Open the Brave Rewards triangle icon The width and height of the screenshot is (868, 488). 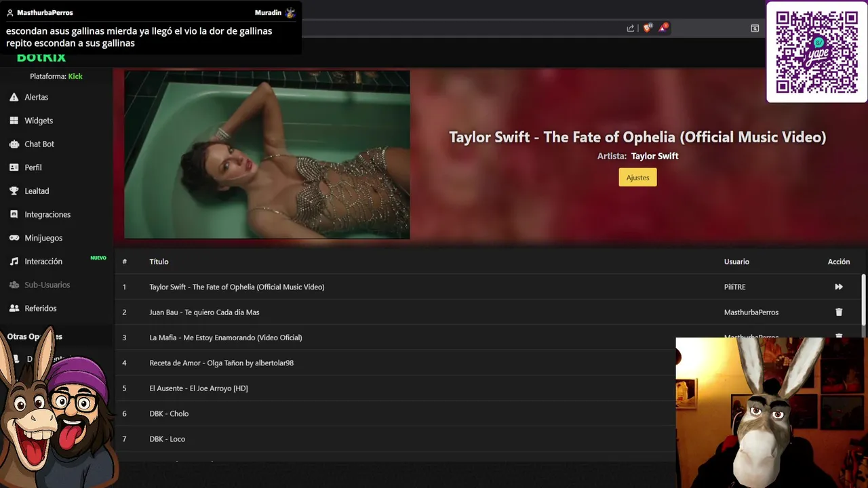[x=663, y=28]
